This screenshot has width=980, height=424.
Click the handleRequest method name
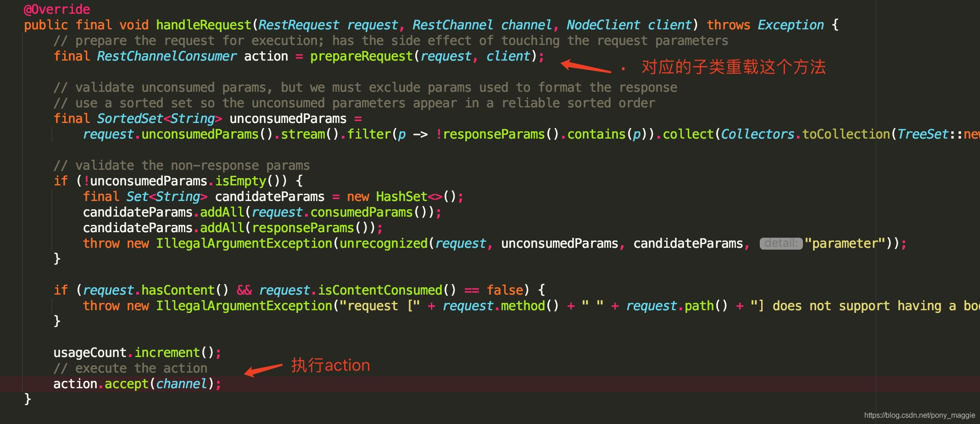204,25
